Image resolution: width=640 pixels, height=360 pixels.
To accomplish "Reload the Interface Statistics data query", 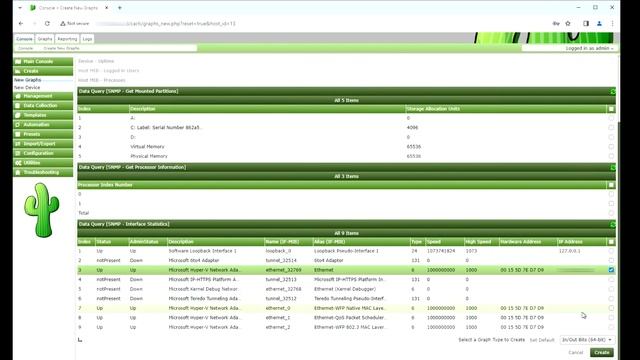I will coord(613,224).
